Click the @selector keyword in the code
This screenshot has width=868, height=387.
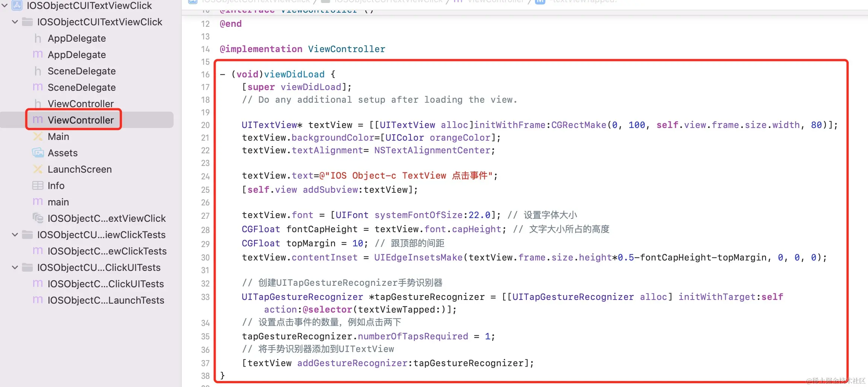click(327, 310)
